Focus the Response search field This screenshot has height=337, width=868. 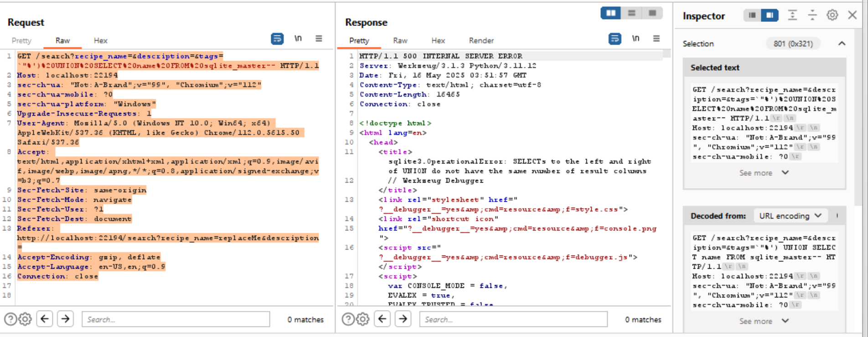coord(513,319)
